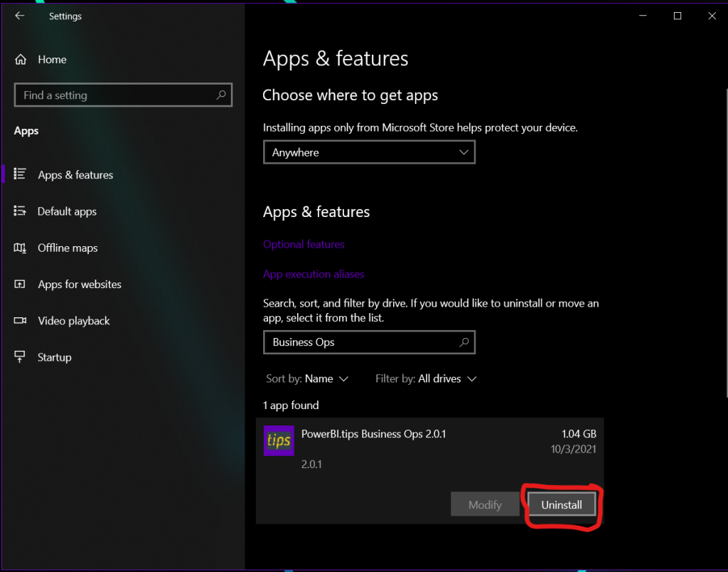Click the back arrow in Settings header
728x572 pixels.
click(x=19, y=16)
